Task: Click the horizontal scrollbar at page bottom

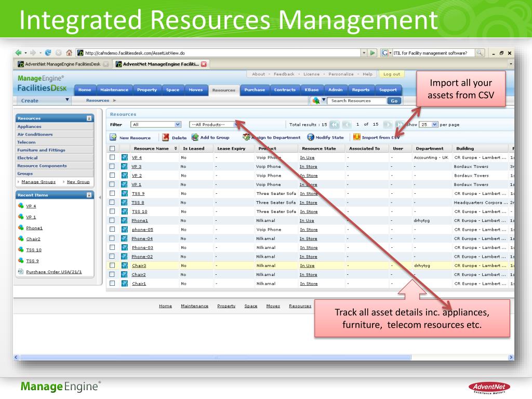Action: (216, 357)
